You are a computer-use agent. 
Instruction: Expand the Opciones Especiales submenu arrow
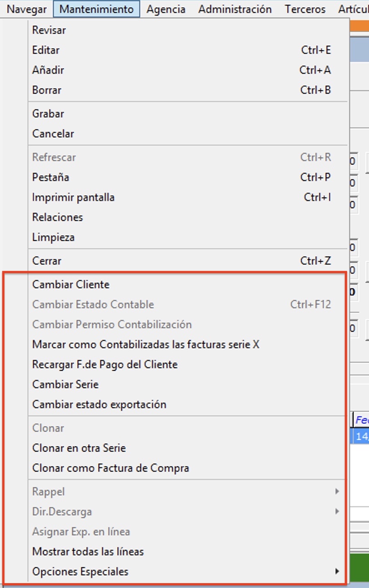tap(337, 572)
